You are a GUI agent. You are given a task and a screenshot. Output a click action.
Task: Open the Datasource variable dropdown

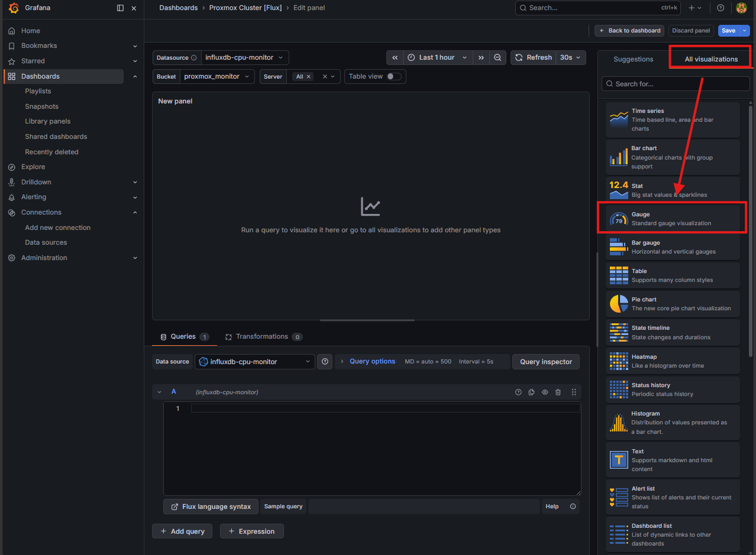coord(245,58)
